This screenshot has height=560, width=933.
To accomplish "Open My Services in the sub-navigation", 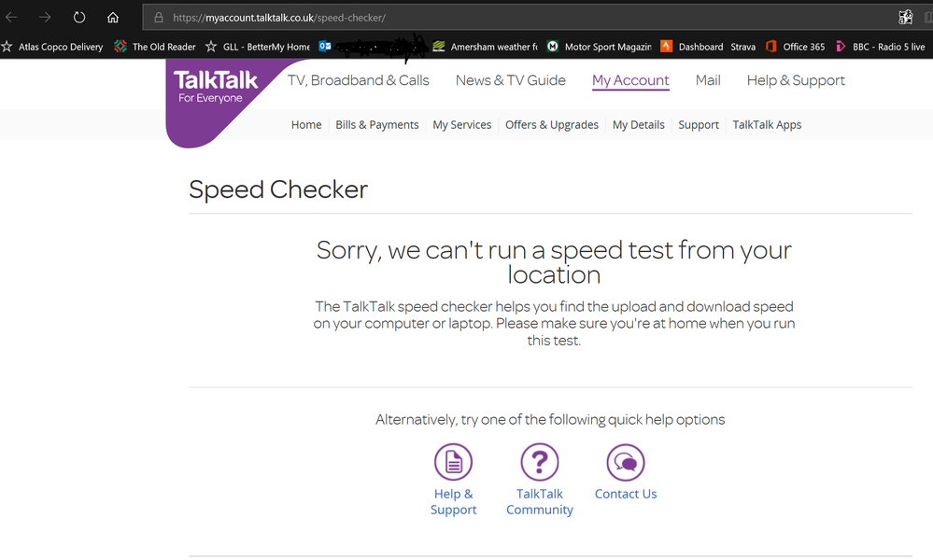I will pos(461,125).
